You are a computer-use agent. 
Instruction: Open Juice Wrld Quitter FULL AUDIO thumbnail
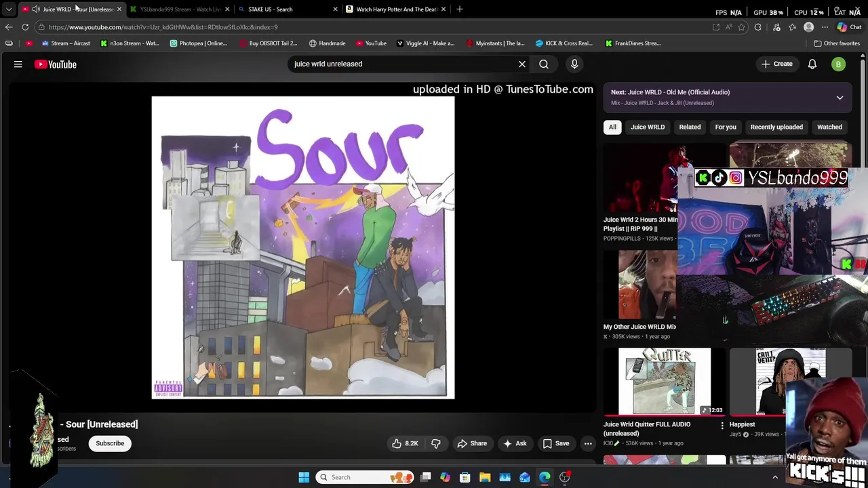point(665,382)
